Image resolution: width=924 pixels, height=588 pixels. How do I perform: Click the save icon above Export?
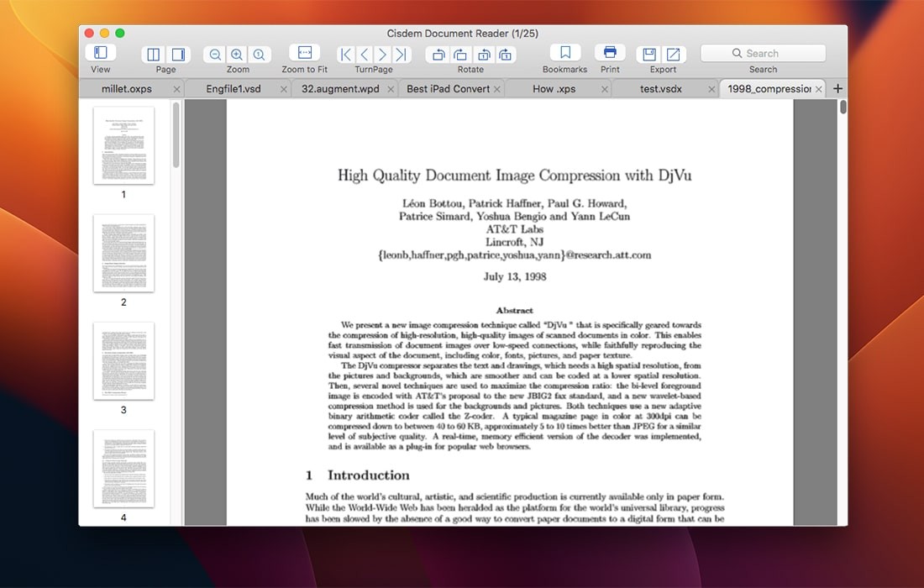(x=649, y=55)
